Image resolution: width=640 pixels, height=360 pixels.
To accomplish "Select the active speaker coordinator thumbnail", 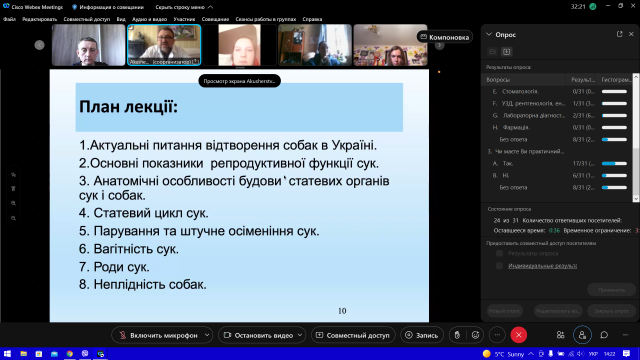I will (x=164, y=45).
